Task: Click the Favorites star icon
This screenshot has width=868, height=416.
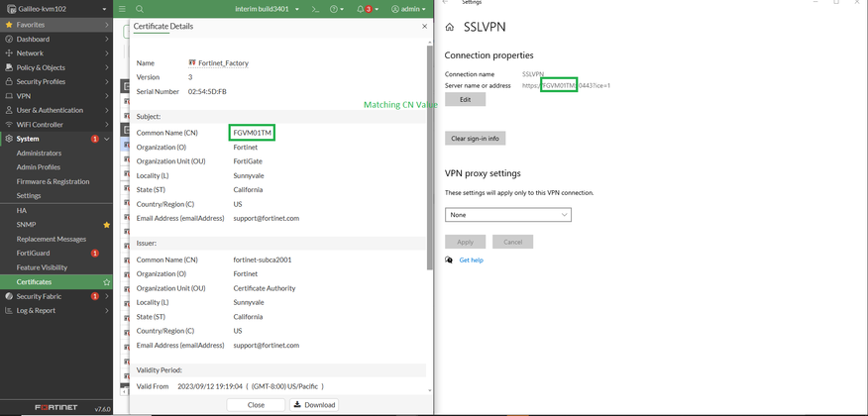Action: coord(9,25)
